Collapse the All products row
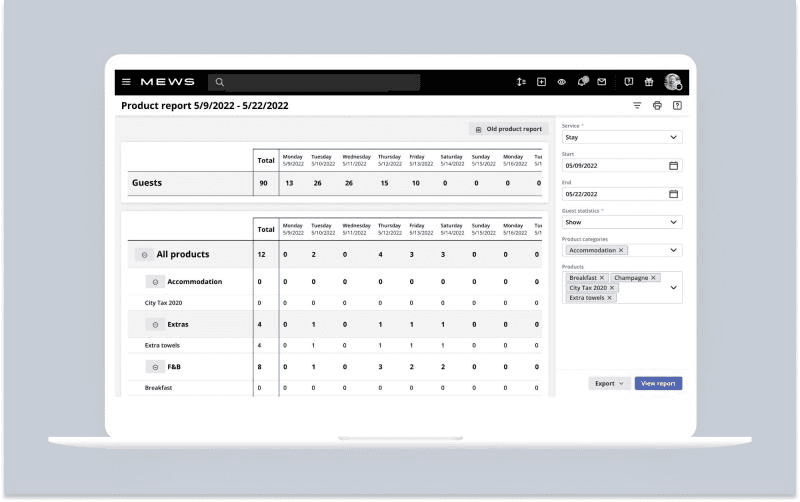 pos(145,255)
